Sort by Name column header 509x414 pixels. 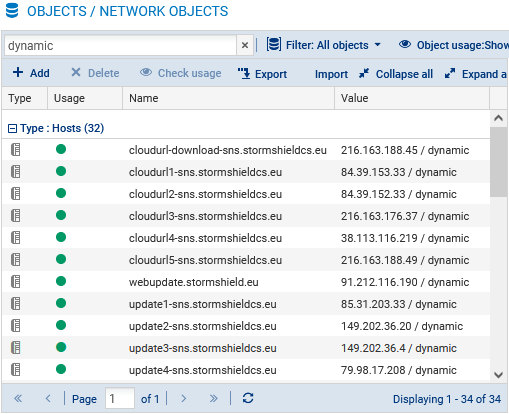pyautogui.click(x=228, y=98)
